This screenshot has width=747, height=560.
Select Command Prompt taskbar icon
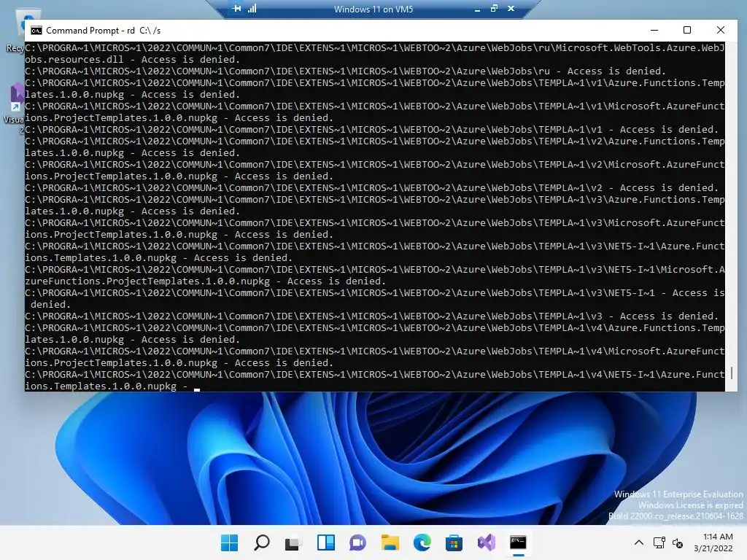519,542
